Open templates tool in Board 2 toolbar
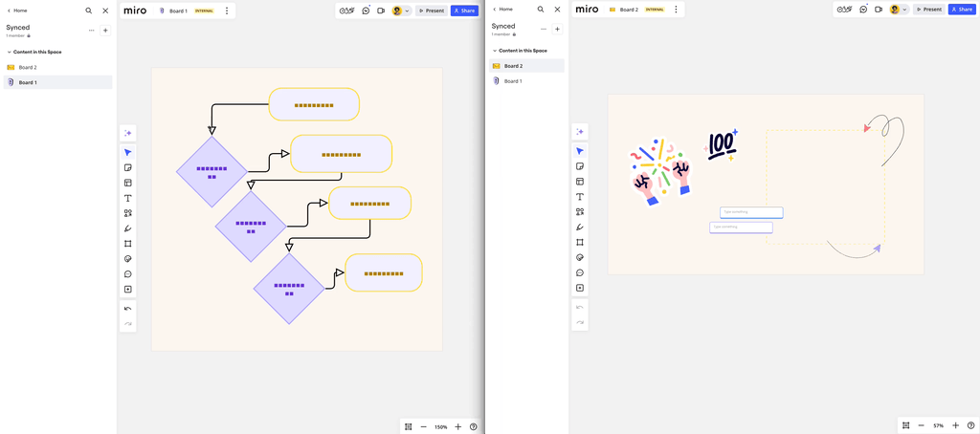The width and height of the screenshot is (980, 434). coord(580,182)
